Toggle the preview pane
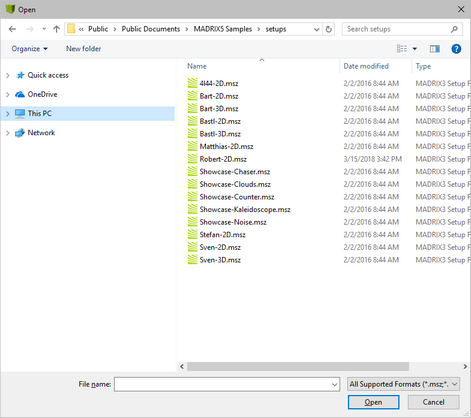The width and height of the screenshot is (471, 418). click(435, 49)
